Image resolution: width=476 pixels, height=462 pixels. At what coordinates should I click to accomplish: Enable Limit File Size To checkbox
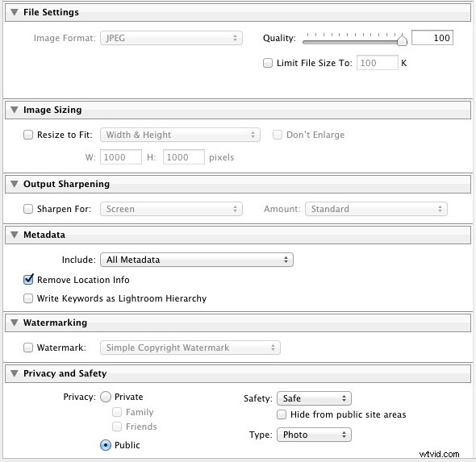[x=268, y=63]
